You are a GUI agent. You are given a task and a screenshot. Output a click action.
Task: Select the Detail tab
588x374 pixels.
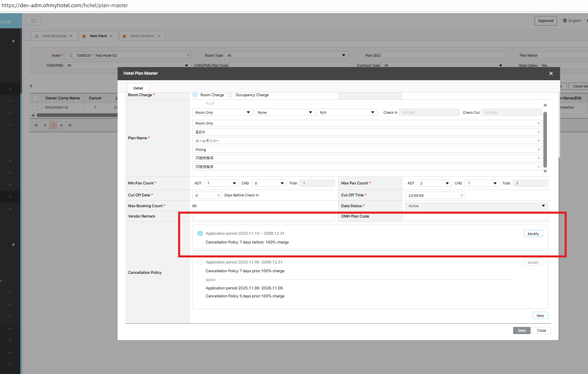click(138, 88)
